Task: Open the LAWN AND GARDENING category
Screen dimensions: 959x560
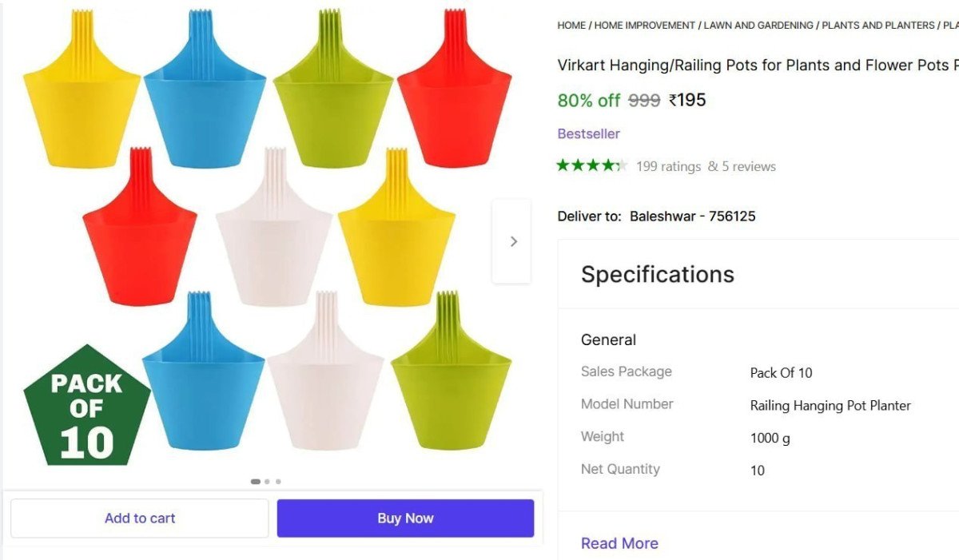Action: [758, 25]
